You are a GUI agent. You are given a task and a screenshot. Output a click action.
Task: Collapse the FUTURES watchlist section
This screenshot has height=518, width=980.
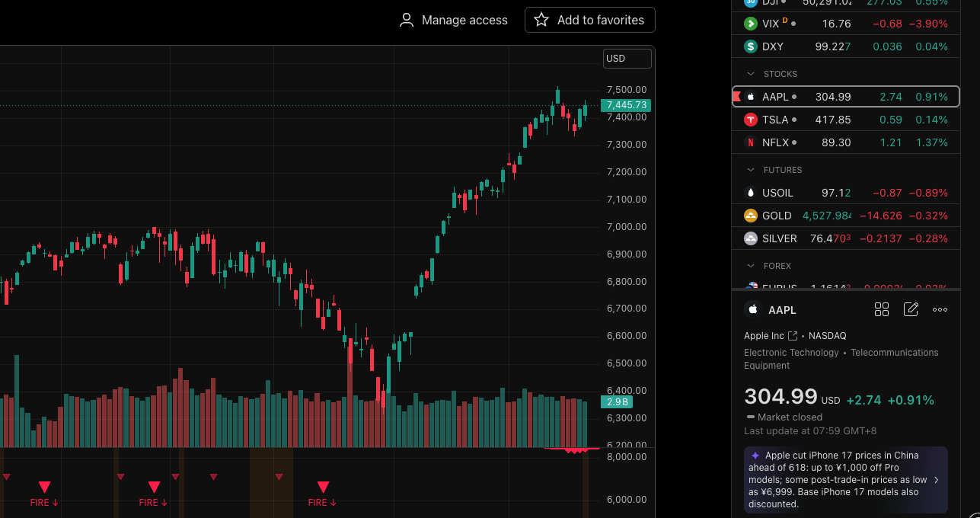coord(751,170)
